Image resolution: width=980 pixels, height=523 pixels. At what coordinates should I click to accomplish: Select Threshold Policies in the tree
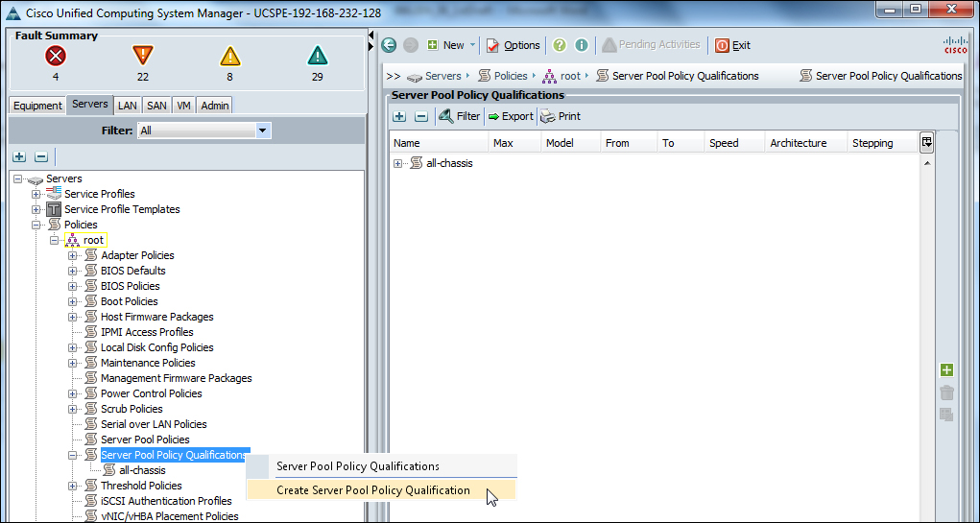click(x=141, y=486)
